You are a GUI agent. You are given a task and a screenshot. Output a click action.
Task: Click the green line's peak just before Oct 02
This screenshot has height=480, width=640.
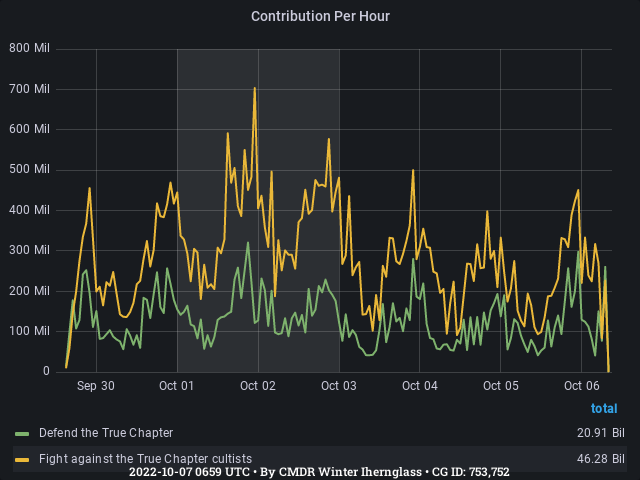click(248, 243)
